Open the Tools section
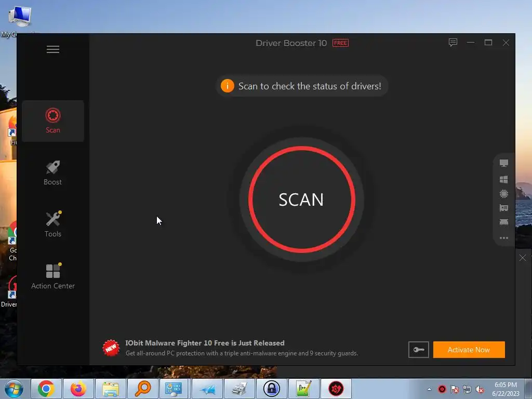Viewport: 532px width, 399px height. coord(53,224)
